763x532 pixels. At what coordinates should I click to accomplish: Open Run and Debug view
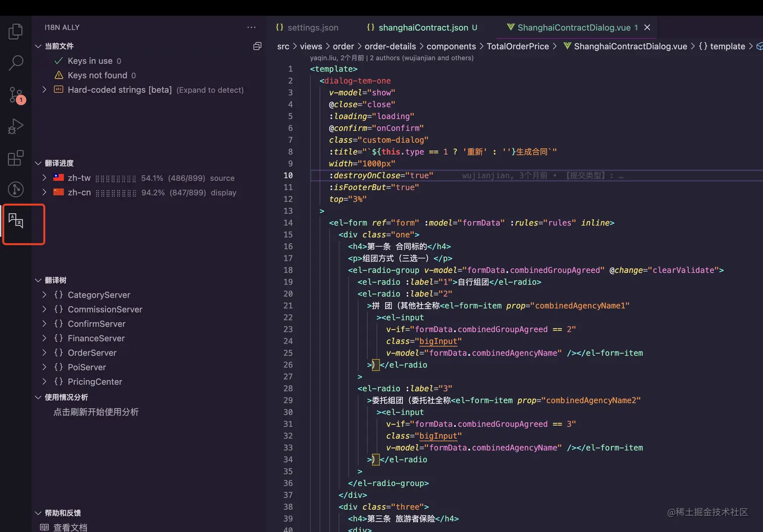coord(16,127)
